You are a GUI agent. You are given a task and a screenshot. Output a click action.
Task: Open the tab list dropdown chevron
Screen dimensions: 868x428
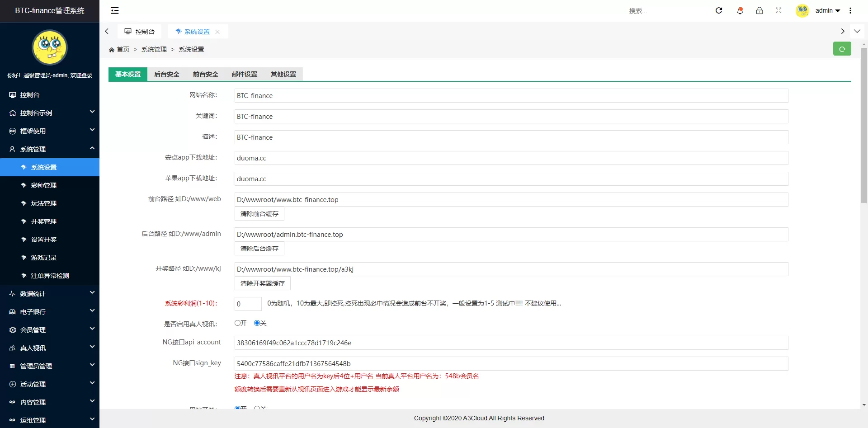point(857,31)
